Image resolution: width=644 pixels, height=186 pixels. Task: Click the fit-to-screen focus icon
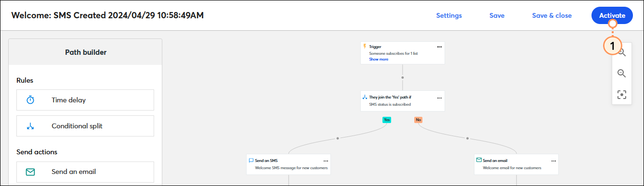[622, 95]
